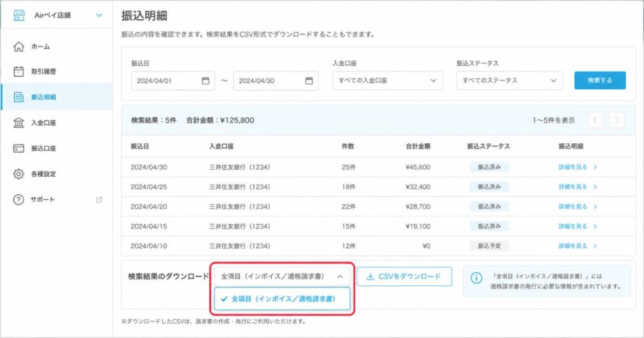This screenshot has height=338, width=644.
Task: Click the 検索する button
Action: point(600,80)
